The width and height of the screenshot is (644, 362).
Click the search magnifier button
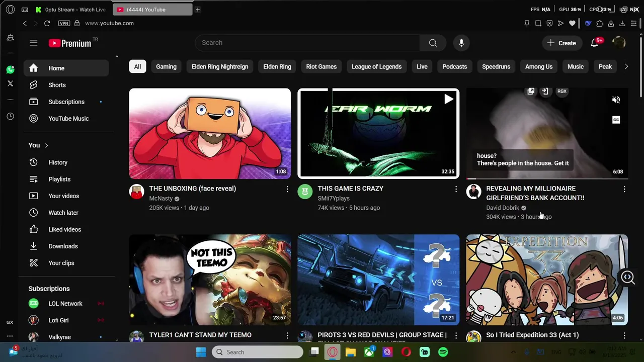(433, 43)
